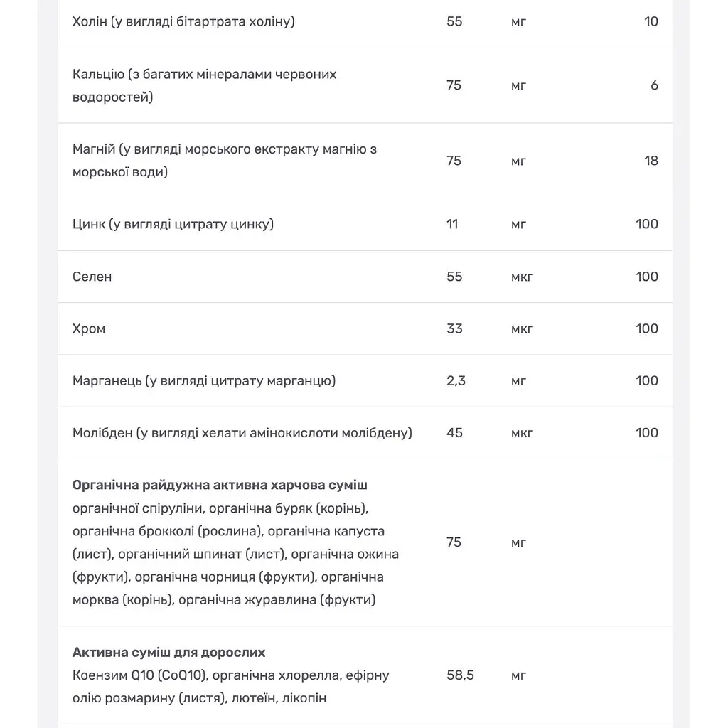Click the Магній ingredient description
Screen dimensions: 728x728
[225, 161]
